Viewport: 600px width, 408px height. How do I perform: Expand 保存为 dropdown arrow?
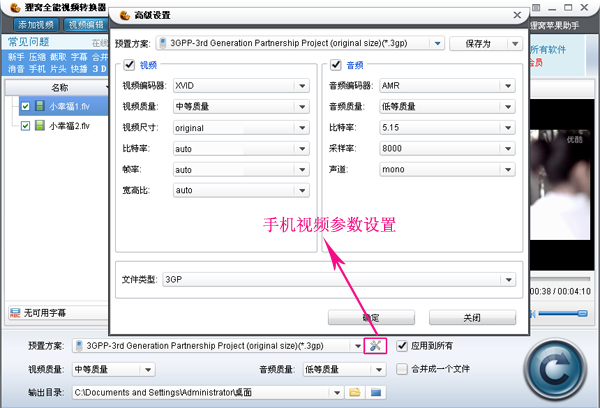(515, 44)
